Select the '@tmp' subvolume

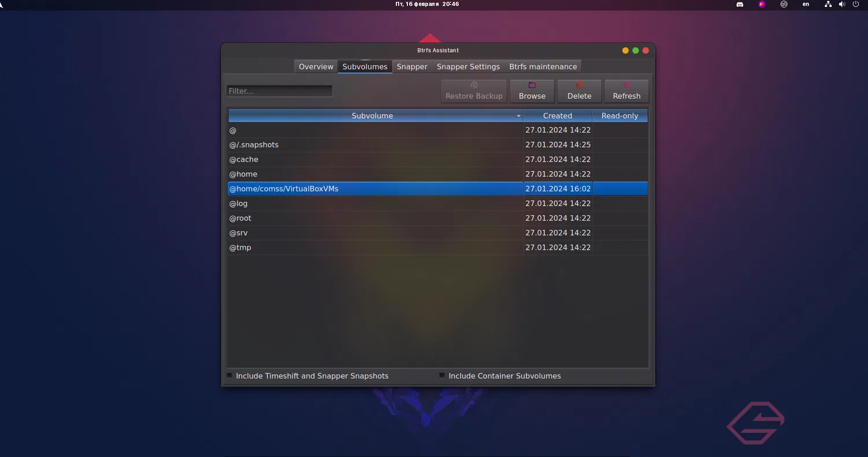[x=438, y=248]
